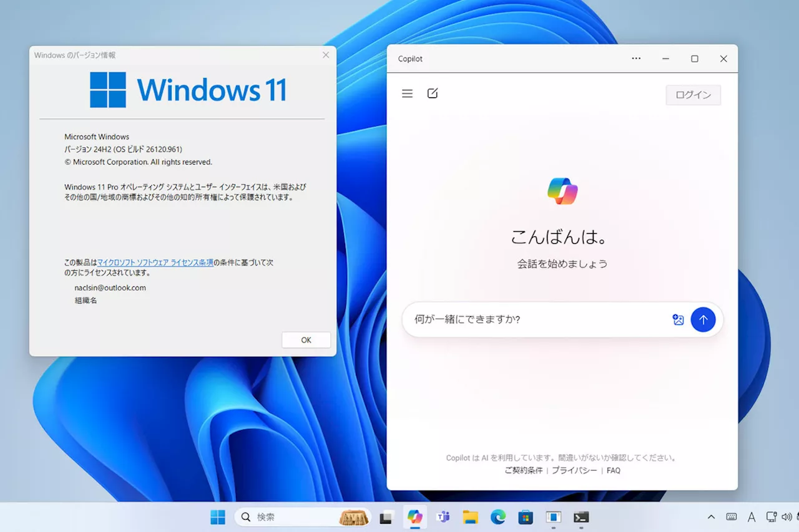Click the こんばんは。 greeting text

pyautogui.click(x=559, y=237)
